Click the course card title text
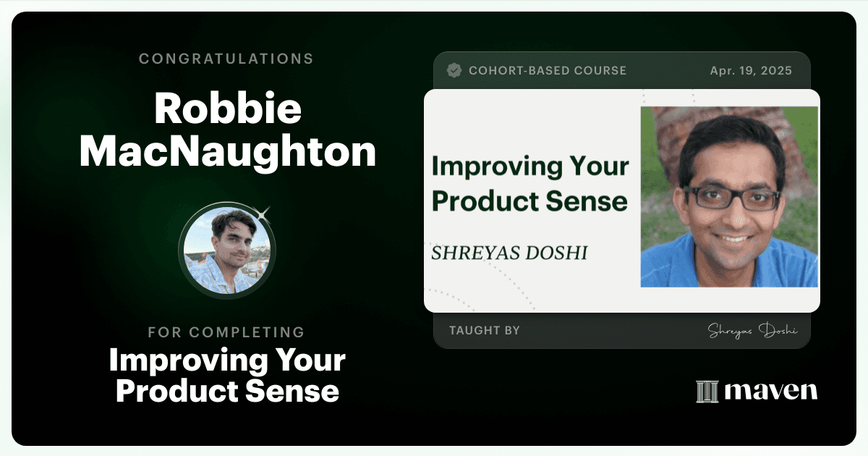This screenshot has width=868, height=456. click(529, 184)
